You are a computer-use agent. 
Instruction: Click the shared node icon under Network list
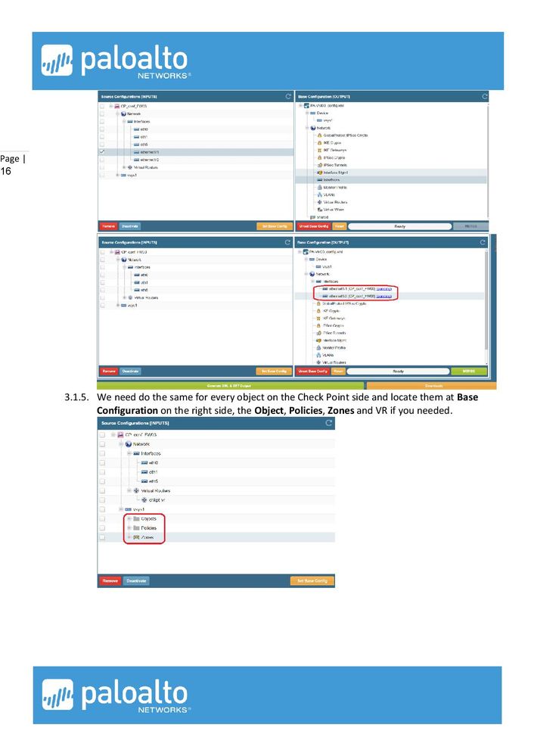coord(313,217)
